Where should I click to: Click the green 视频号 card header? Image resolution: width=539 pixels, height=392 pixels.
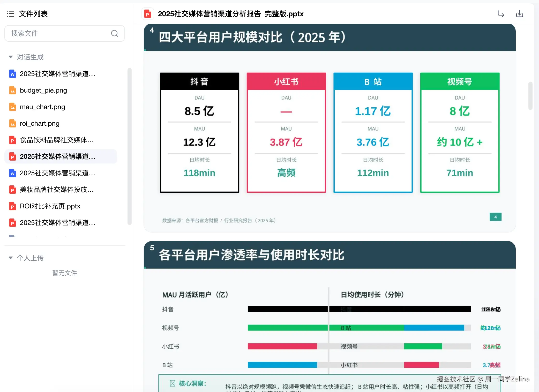460,81
